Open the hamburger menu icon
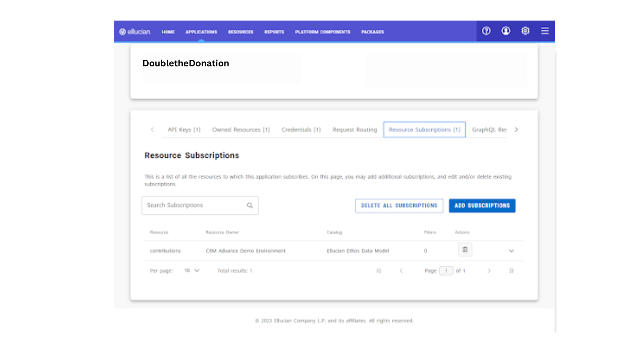The image size is (644, 362). click(x=544, y=31)
